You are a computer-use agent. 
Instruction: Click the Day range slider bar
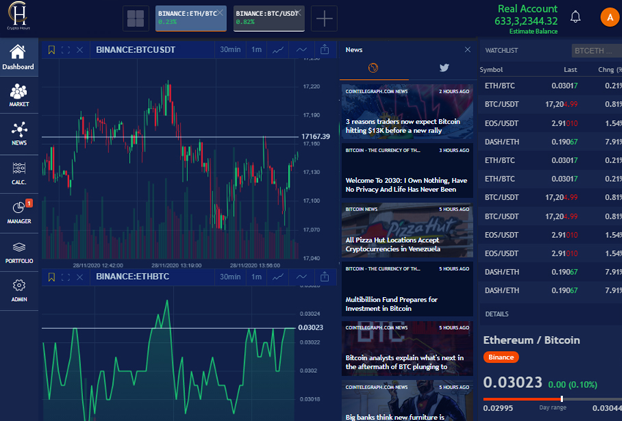[551, 400]
